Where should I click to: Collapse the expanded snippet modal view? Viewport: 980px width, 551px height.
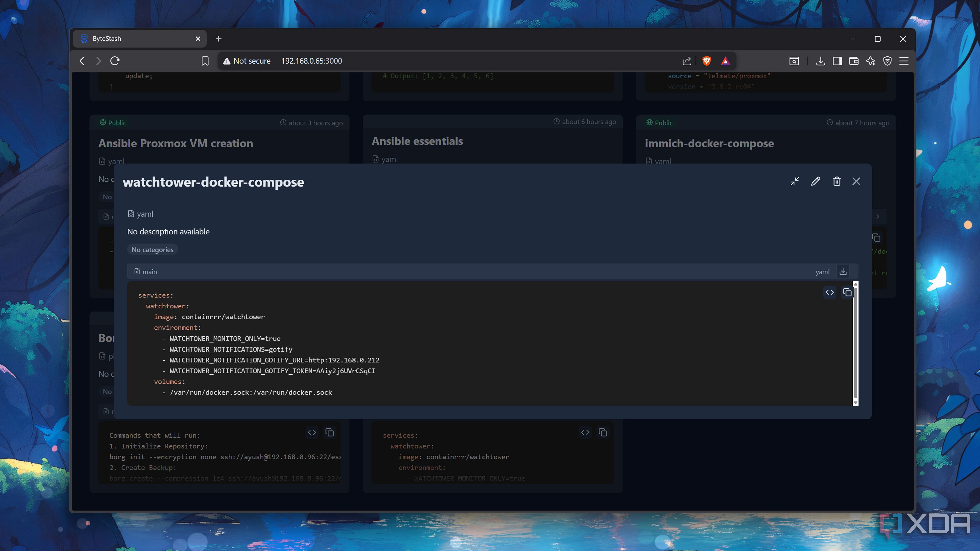795,181
